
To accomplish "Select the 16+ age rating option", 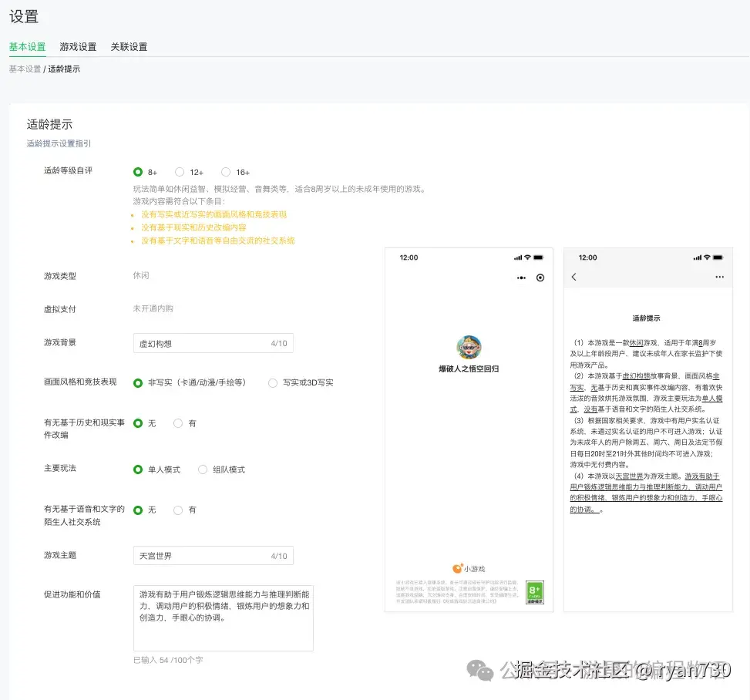I will point(225,172).
